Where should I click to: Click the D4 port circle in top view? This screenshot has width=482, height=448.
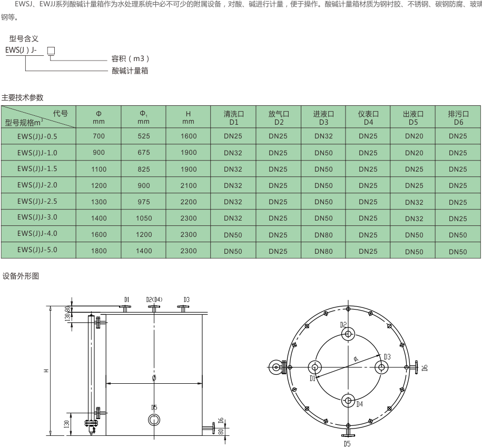tap(348, 401)
